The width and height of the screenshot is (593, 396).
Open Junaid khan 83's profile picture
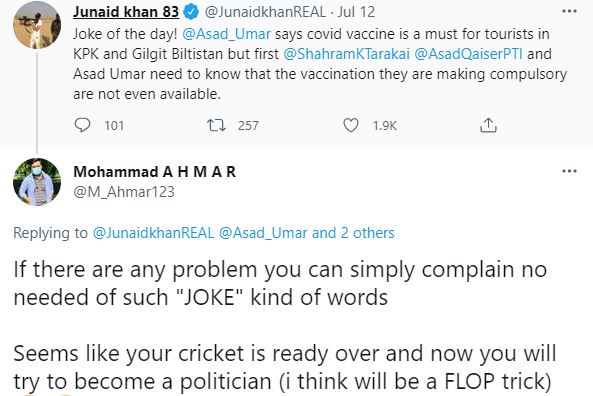[37, 25]
